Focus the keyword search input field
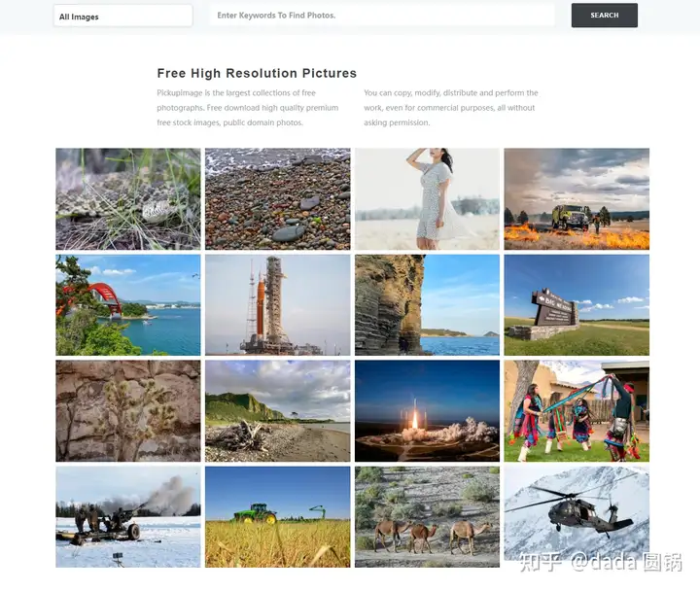This screenshot has width=700, height=591. pos(382,16)
